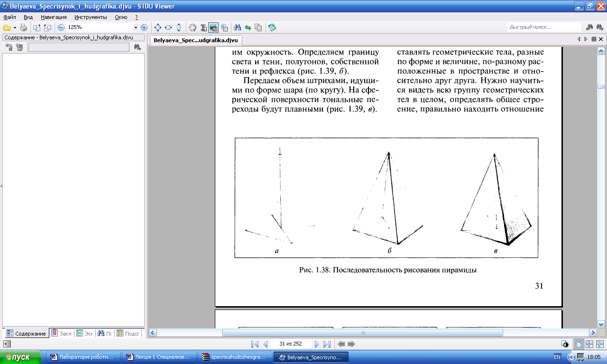Image resolution: width=607 pixels, height=364 pixels.
Task: Click the green arrows toolbar icon
Action: coord(248,27)
